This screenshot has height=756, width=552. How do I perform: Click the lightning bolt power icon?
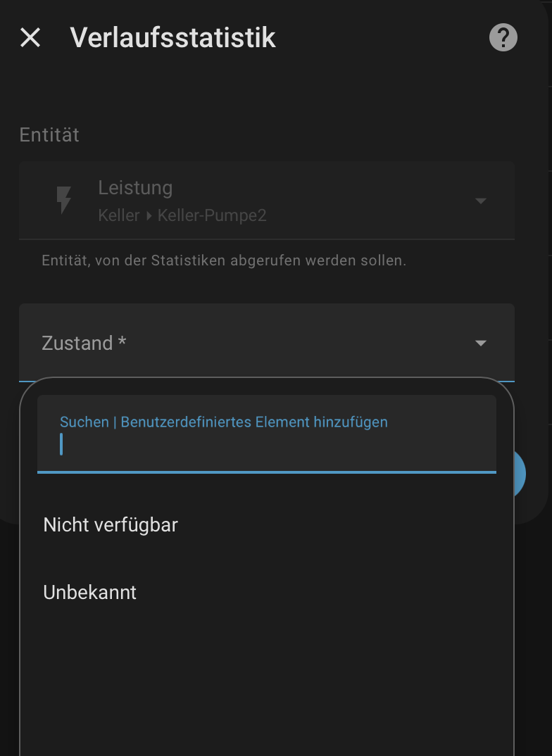click(63, 200)
